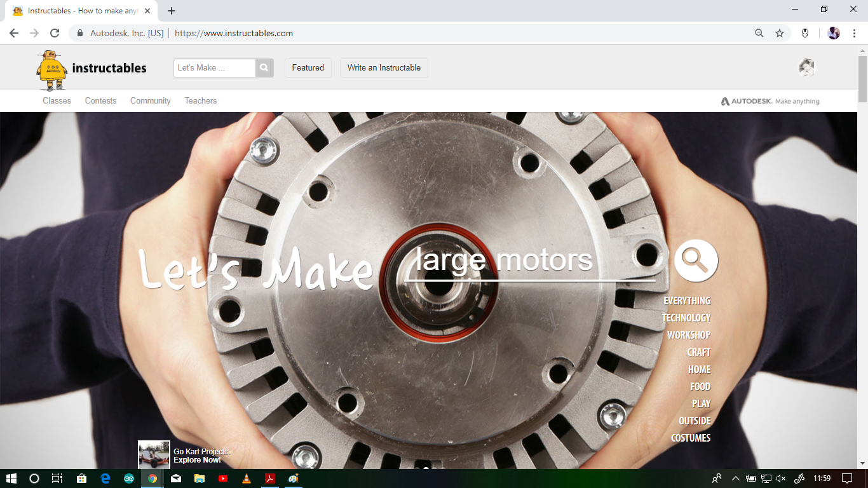The height and width of the screenshot is (488, 868).
Task: Open the Teachers menu item
Action: [201, 101]
